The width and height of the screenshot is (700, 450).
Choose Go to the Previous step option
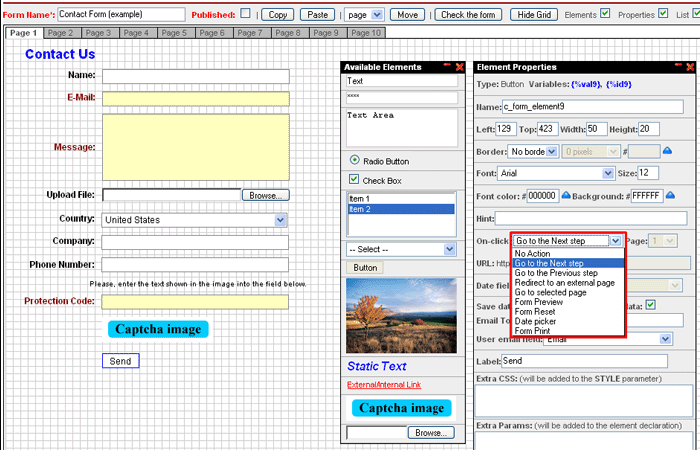tap(568, 273)
